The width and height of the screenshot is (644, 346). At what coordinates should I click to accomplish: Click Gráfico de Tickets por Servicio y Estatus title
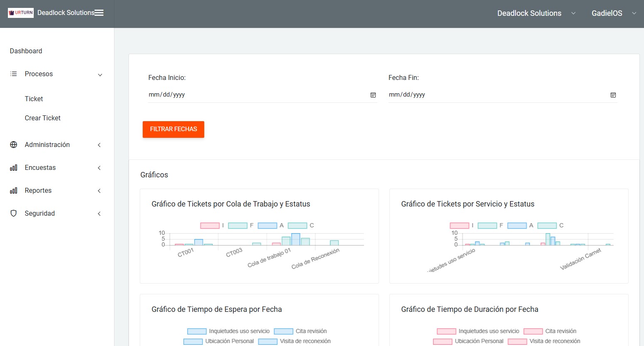coord(468,204)
